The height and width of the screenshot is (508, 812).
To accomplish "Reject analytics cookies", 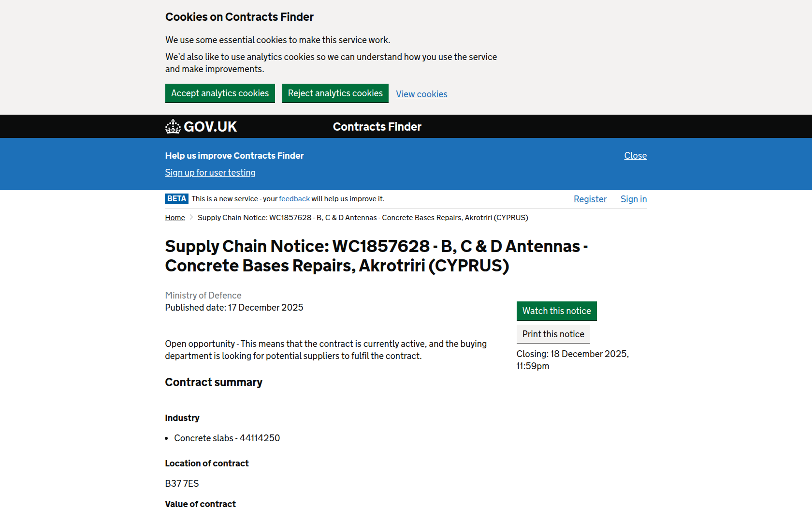I will pos(335,93).
